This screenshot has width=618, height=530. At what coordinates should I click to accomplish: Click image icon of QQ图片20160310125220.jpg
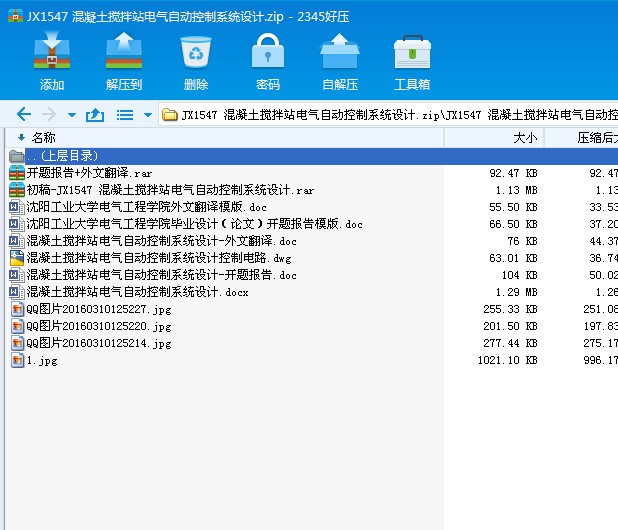17,326
